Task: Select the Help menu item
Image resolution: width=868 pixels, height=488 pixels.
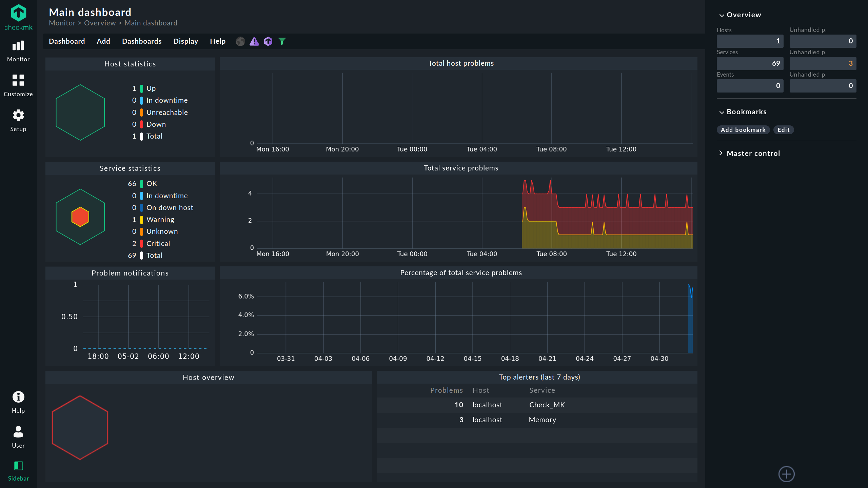Action: tap(217, 41)
